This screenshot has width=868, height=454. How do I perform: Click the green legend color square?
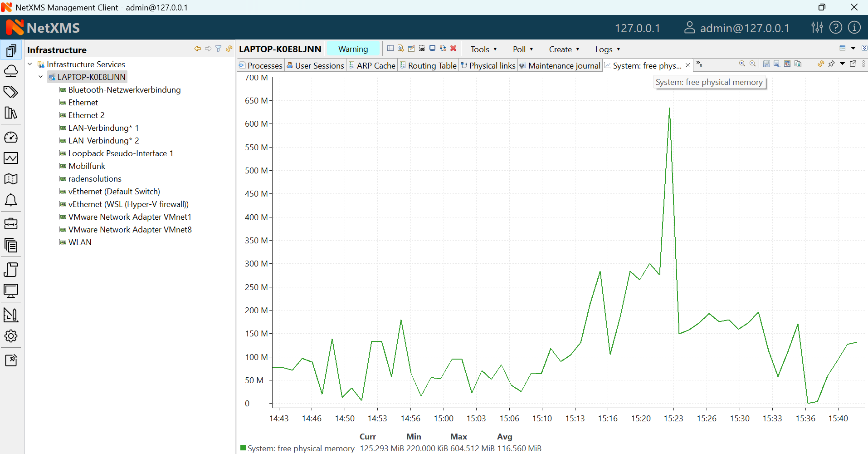tap(243, 449)
